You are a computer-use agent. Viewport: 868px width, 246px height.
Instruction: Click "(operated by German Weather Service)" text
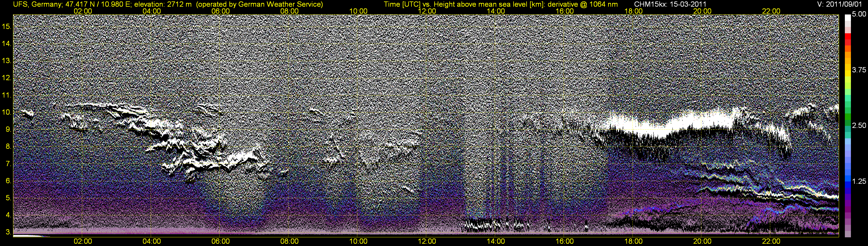click(260, 4)
